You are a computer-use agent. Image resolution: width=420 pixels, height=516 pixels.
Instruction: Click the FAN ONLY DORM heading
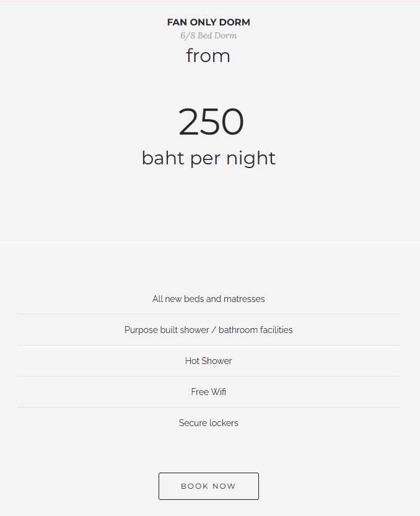(x=209, y=22)
